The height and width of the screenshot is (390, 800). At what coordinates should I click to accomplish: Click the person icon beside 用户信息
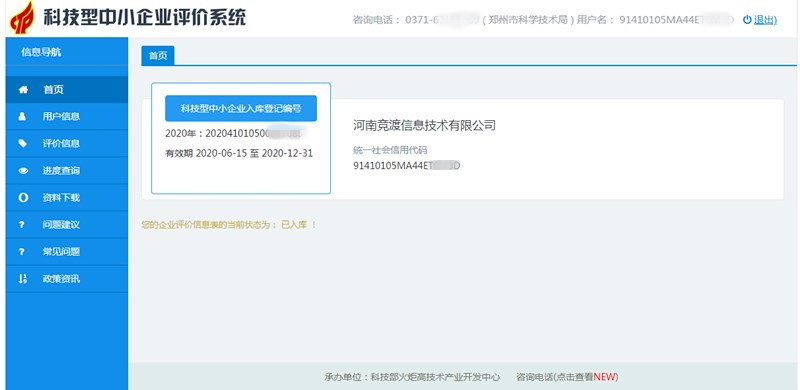pos(22,116)
